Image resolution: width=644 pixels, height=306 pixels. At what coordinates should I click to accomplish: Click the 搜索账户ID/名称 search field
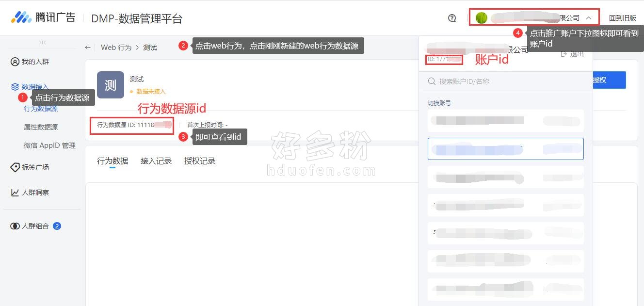click(x=505, y=81)
